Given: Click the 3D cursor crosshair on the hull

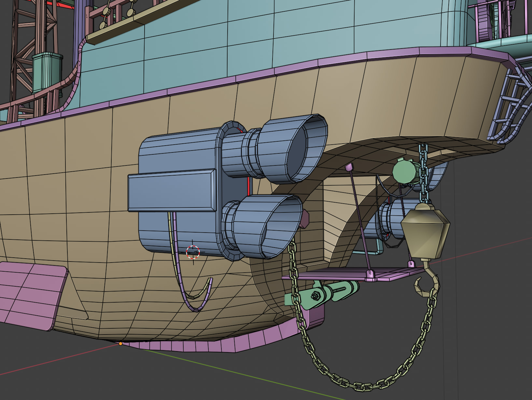Looking at the screenshot, I should (192, 252).
